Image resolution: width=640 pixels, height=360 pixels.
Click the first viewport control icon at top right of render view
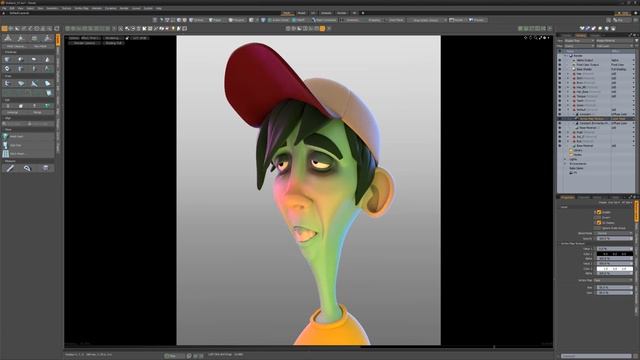526,38
